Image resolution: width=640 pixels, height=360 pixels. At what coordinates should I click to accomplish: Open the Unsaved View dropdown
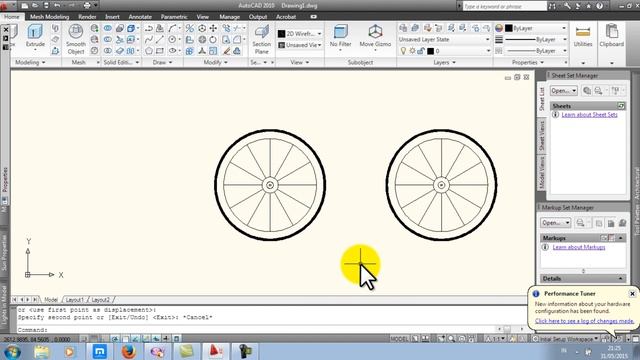click(300, 45)
